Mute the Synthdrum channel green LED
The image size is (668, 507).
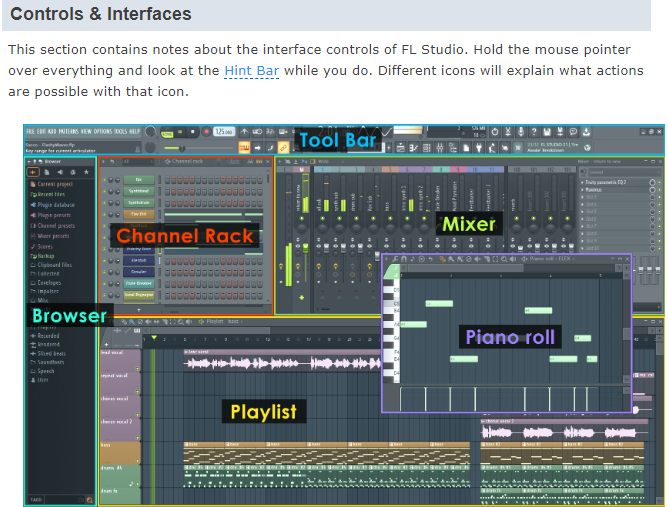pyautogui.click(x=104, y=203)
